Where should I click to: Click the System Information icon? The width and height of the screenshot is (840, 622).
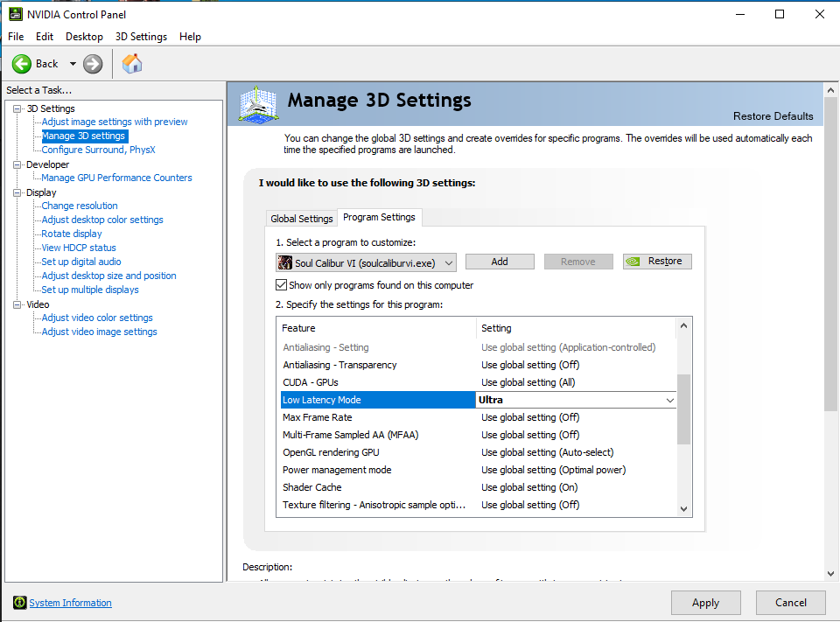click(x=19, y=603)
